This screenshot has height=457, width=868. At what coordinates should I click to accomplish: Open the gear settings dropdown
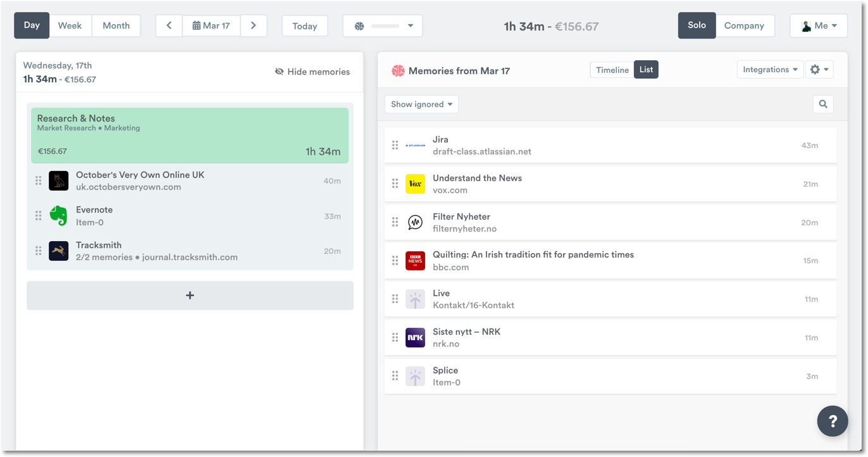[x=819, y=70]
